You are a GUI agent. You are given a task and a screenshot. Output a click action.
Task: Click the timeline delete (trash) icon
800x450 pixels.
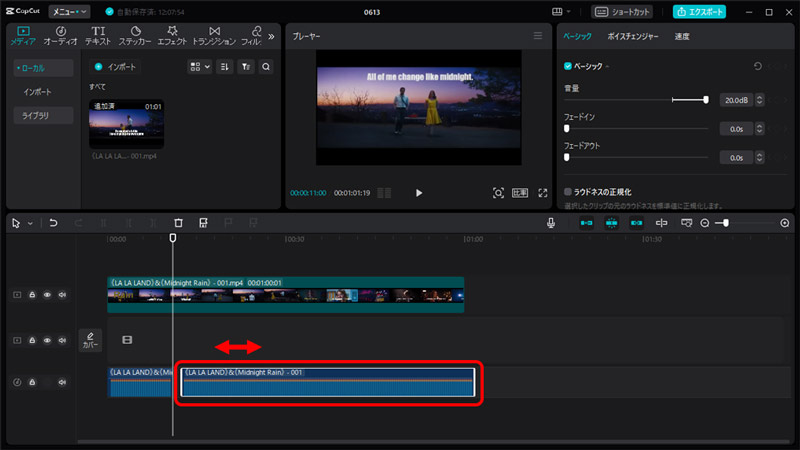click(178, 223)
